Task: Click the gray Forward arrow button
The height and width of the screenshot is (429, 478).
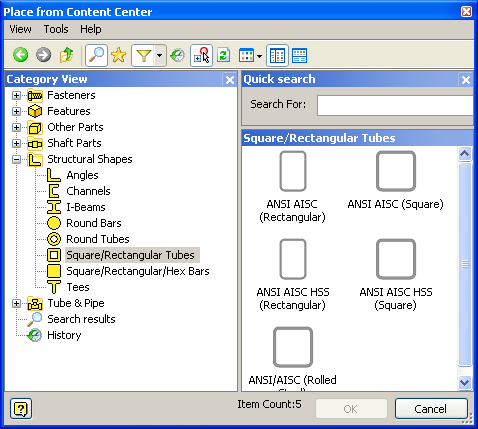Action: (x=43, y=55)
